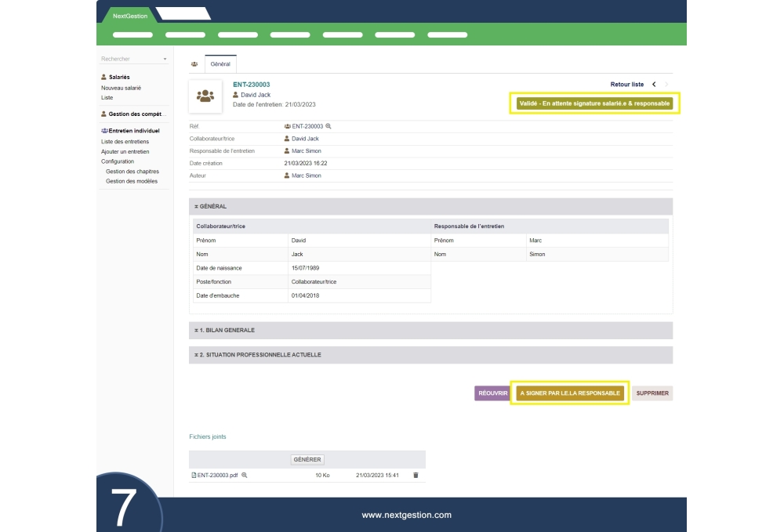Expand 2. SITUATION PROFESSIONNELLE ACTUELLE section
The height and width of the screenshot is (532, 784).
click(430, 355)
